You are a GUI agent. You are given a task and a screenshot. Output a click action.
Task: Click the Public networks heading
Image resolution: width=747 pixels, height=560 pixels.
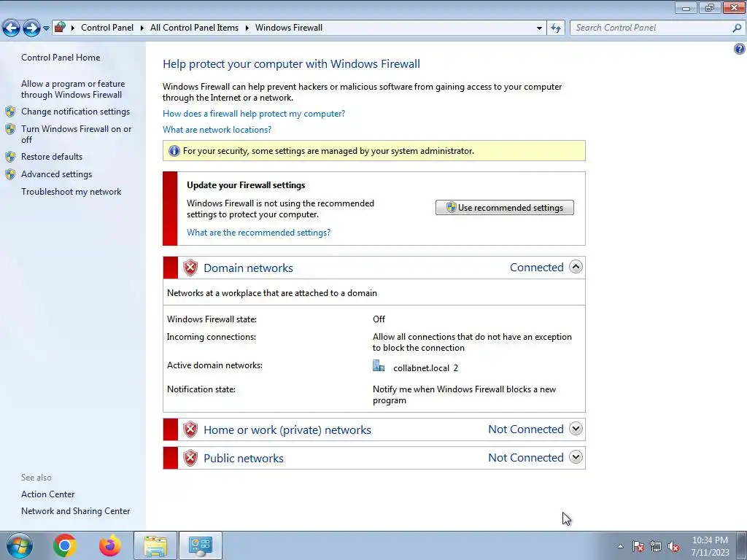point(244,459)
